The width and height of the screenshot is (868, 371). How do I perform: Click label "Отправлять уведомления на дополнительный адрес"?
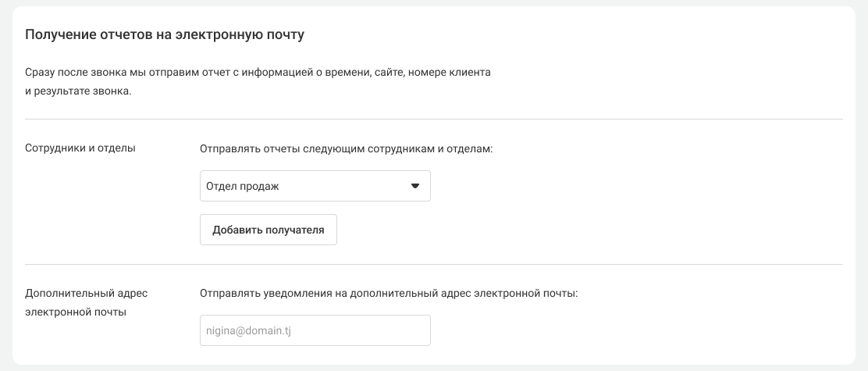388,293
